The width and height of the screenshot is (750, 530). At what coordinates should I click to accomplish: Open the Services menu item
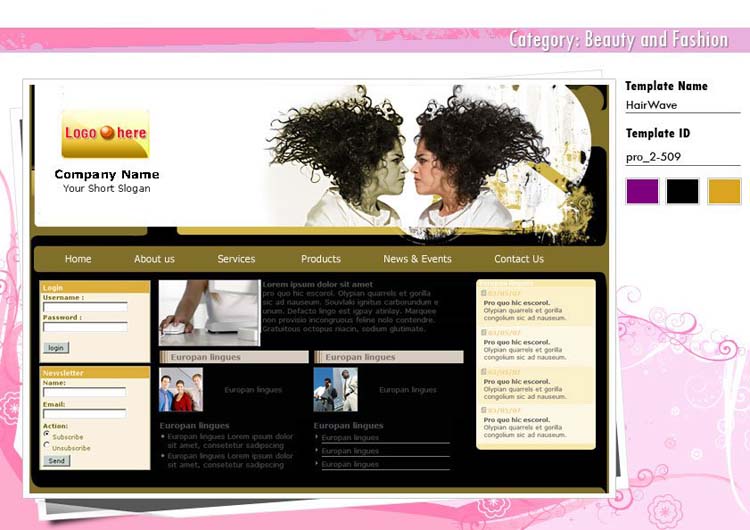pyautogui.click(x=236, y=259)
